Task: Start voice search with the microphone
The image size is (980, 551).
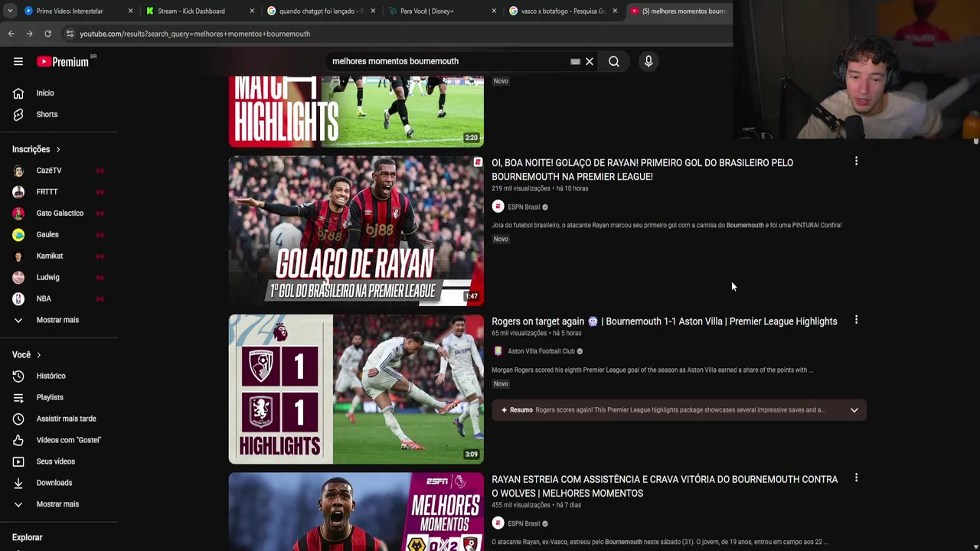Action: pyautogui.click(x=648, y=61)
